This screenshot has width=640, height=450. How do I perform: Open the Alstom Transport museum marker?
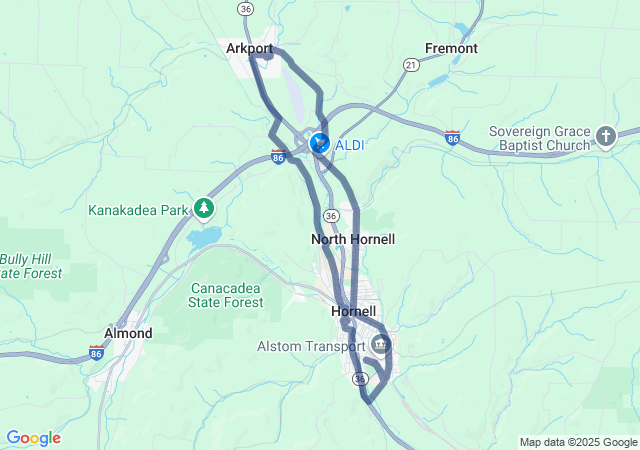(x=380, y=345)
